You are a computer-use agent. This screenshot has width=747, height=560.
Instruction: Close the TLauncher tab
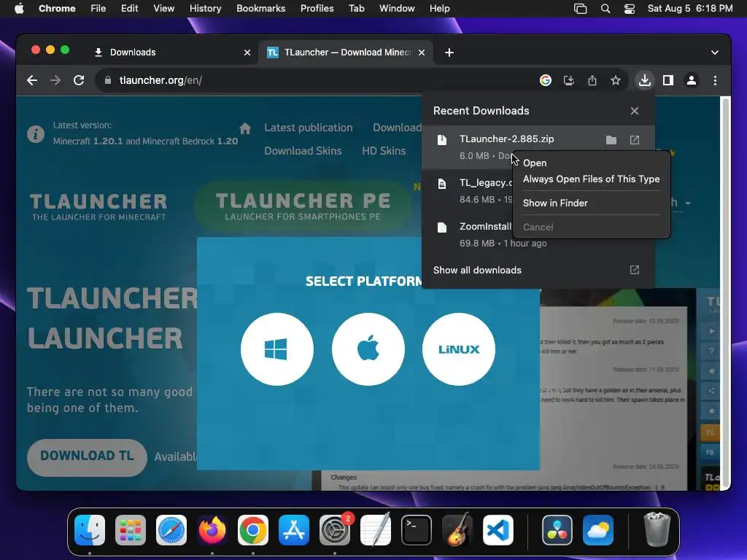click(422, 52)
